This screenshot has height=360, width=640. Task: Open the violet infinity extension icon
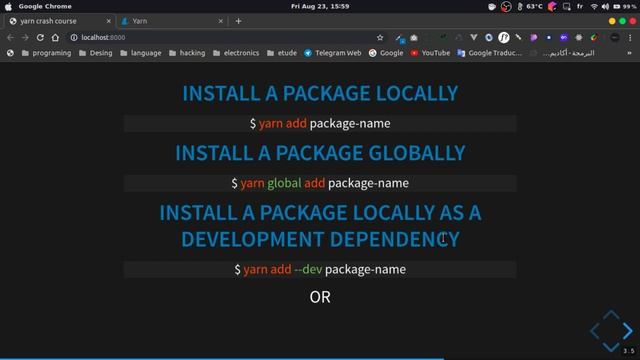tap(564, 38)
